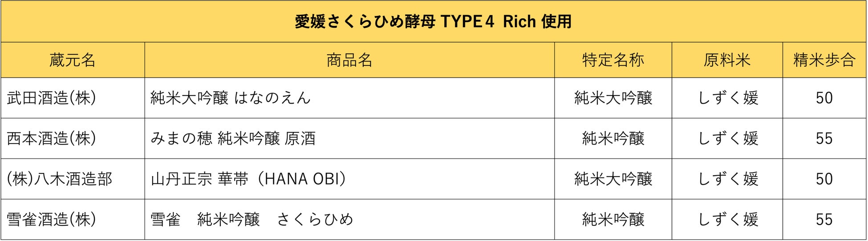The height and width of the screenshot is (241, 868).
Task: Click the 特定名称 column header
Action: tap(612, 60)
